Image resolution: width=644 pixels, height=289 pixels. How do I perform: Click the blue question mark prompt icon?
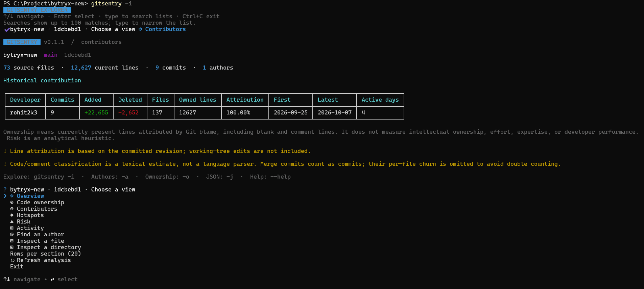coord(5,190)
